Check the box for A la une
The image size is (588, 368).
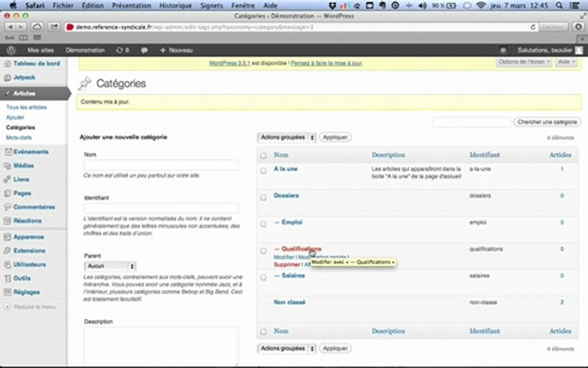coord(263,171)
